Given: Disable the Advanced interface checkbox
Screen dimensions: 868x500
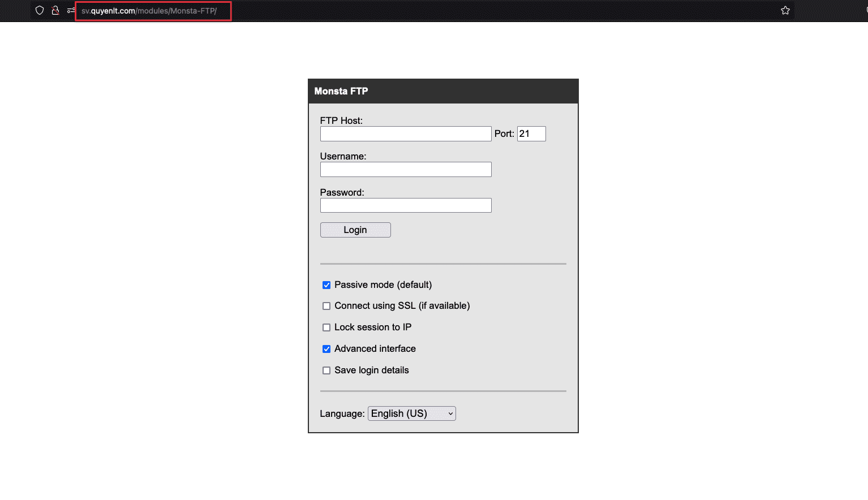Looking at the screenshot, I should pos(326,349).
